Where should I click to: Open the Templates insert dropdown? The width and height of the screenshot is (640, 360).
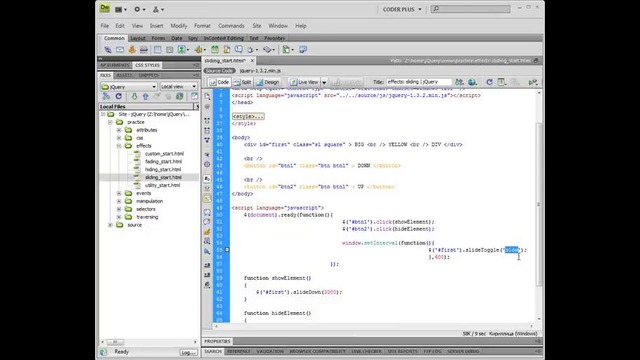(x=288, y=49)
